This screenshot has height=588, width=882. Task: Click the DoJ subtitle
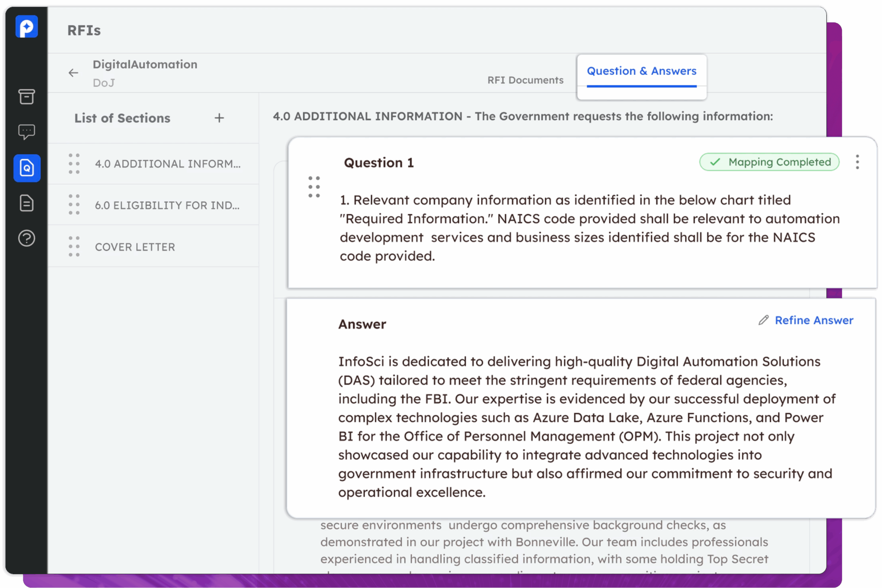tap(104, 83)
